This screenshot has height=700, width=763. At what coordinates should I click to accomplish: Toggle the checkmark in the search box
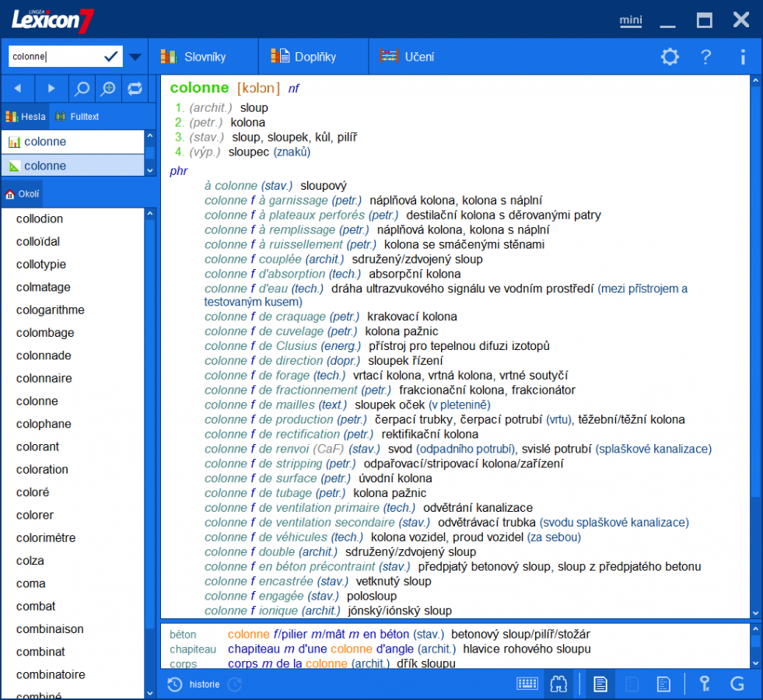tap(111, 56)
